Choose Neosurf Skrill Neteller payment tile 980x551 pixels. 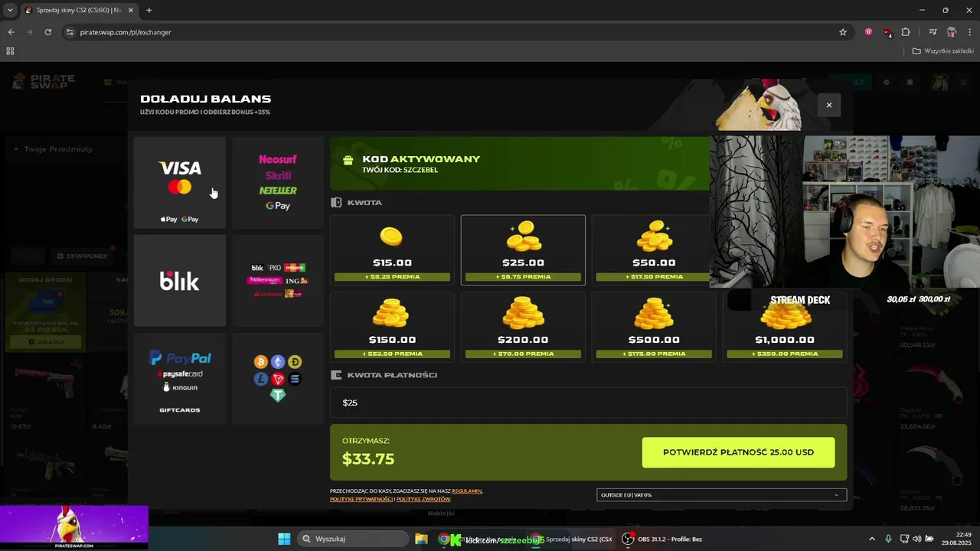(x=278, y=182)
